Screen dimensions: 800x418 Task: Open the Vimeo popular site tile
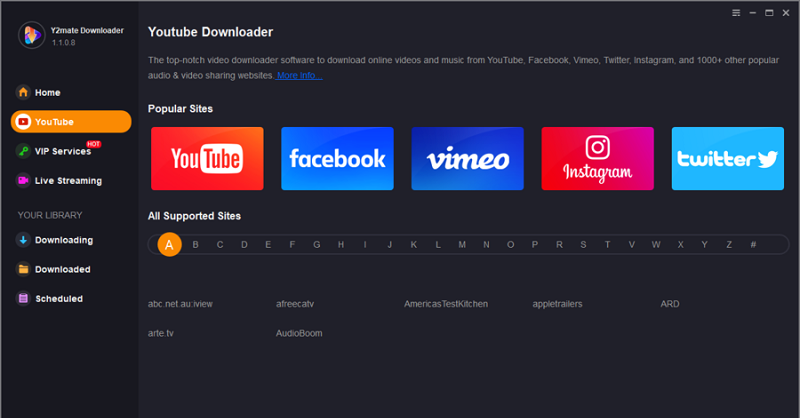coord(467,159)
